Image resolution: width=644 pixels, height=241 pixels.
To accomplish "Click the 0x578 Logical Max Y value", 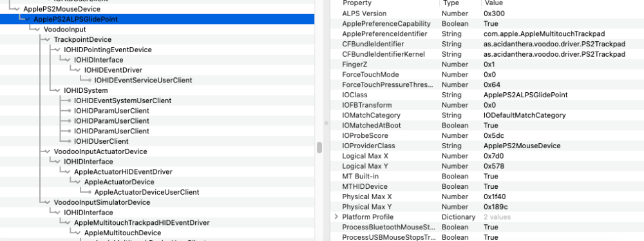I will (x=494, y=166).
